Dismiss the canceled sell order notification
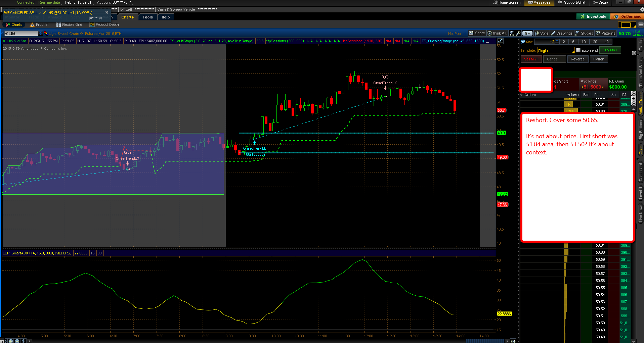Viewport: 644px width, 343px height. coord(107,12)
